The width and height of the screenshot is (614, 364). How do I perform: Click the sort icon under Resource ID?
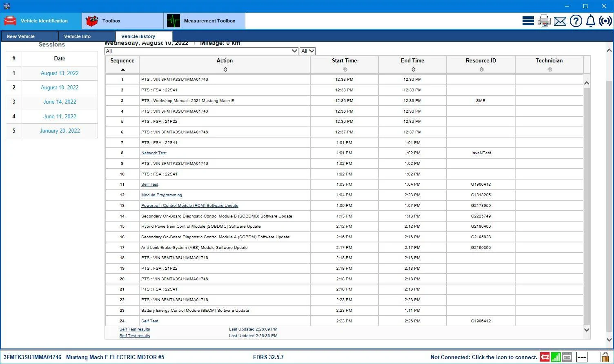tap(482, 69)
